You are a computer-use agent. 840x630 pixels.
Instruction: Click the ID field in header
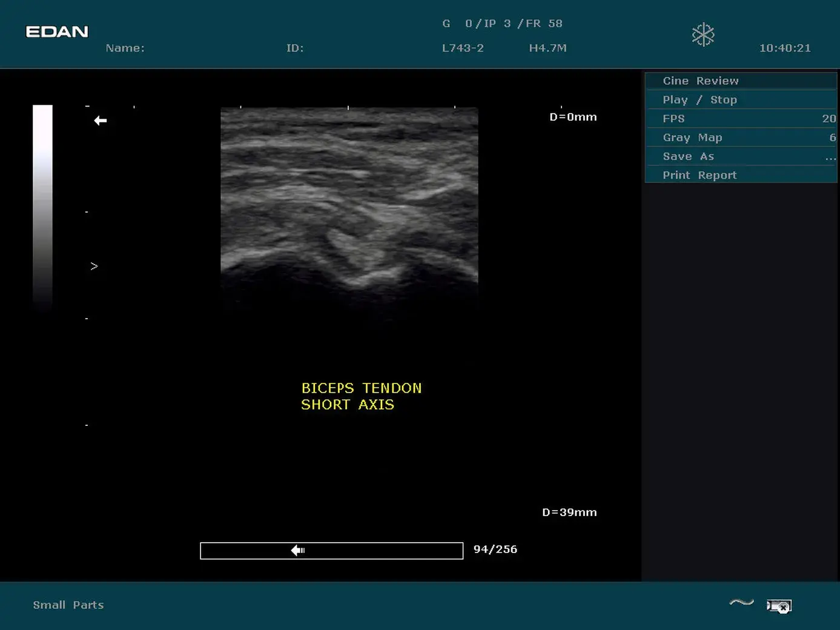pyautogui.click(x=295, y=48)
